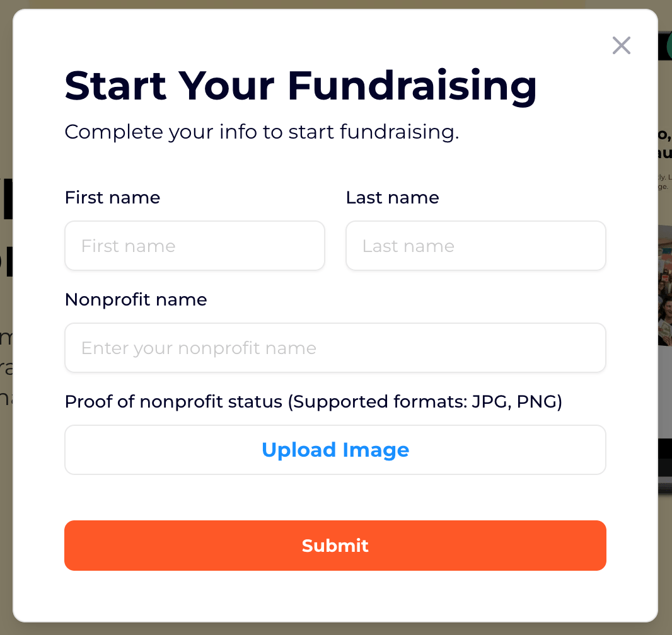672x635 pixels.
Task: Click inside the Last name field
Action: click(475, 246)
